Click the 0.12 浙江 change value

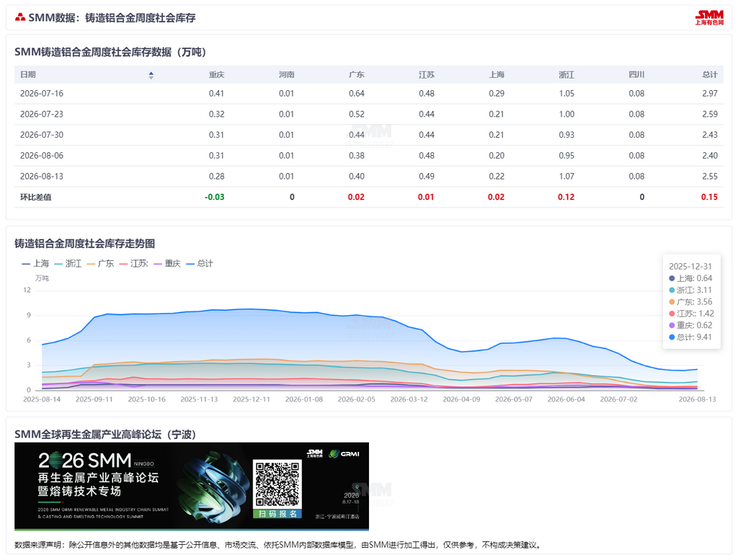click(x=566, y=197)
